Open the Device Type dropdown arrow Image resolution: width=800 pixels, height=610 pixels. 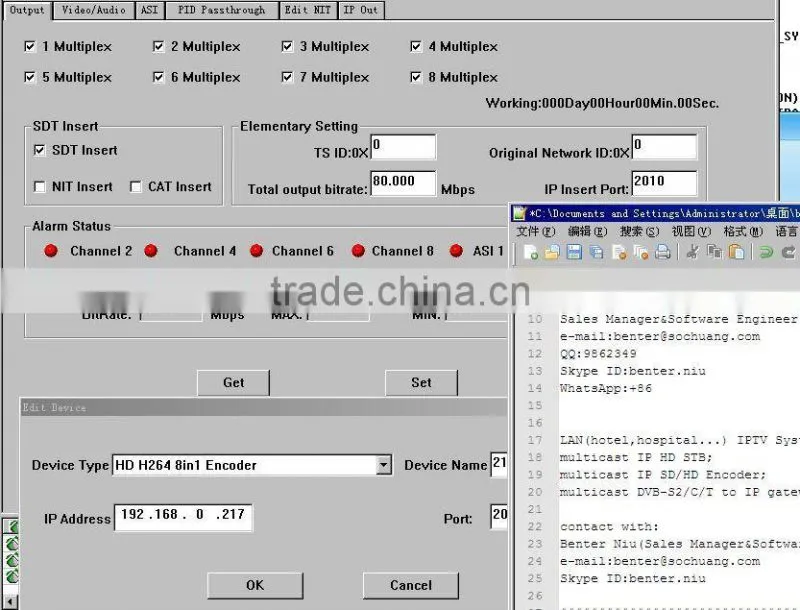coord(383,465)
